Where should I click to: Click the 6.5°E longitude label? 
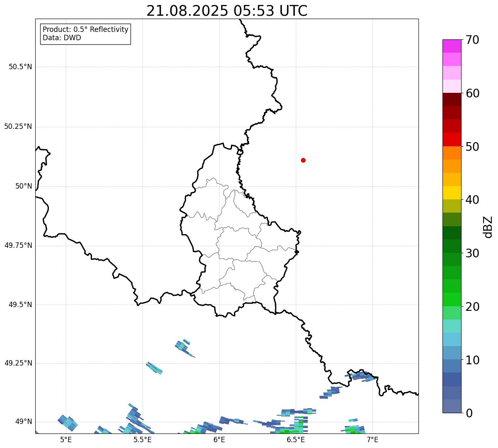coord(296,440)
